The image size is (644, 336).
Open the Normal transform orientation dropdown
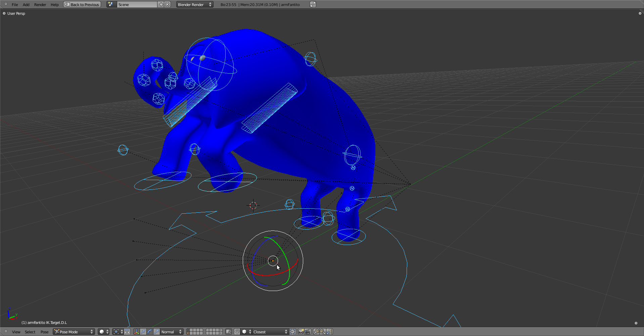pos(172,332)
